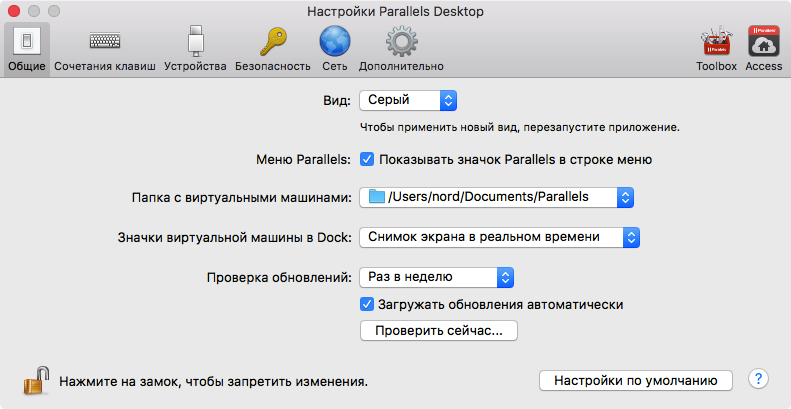
Task: Open the Безопасность key icon pane
Action: [273, 48]
